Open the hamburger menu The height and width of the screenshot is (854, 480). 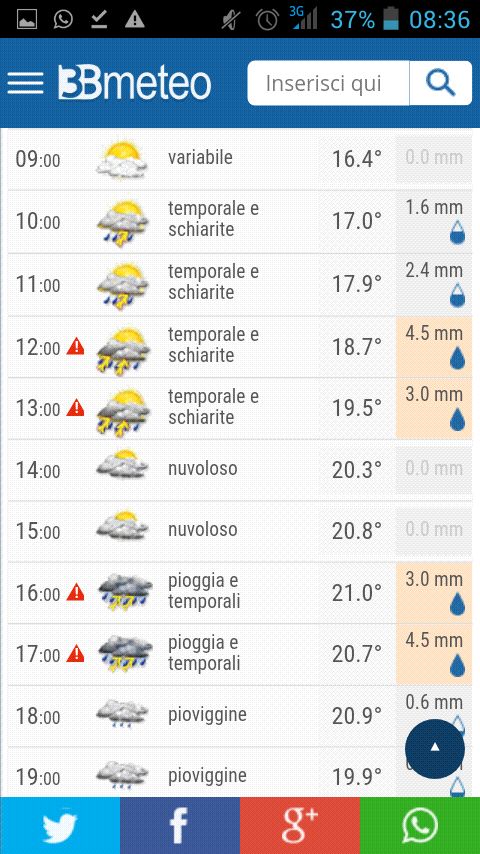click(x=25, y=83)
